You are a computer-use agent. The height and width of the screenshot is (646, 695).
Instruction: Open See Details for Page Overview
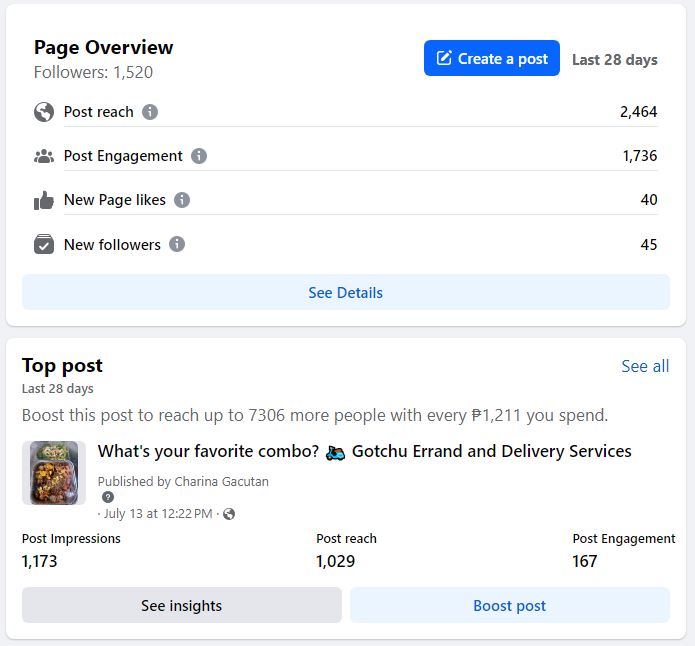(346, 293)
